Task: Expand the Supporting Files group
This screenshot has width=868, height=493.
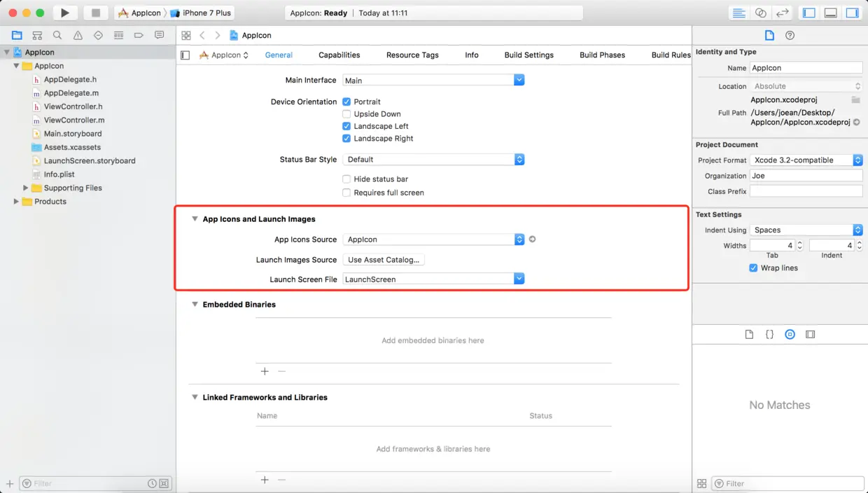Action: click(x=26, y=188)
